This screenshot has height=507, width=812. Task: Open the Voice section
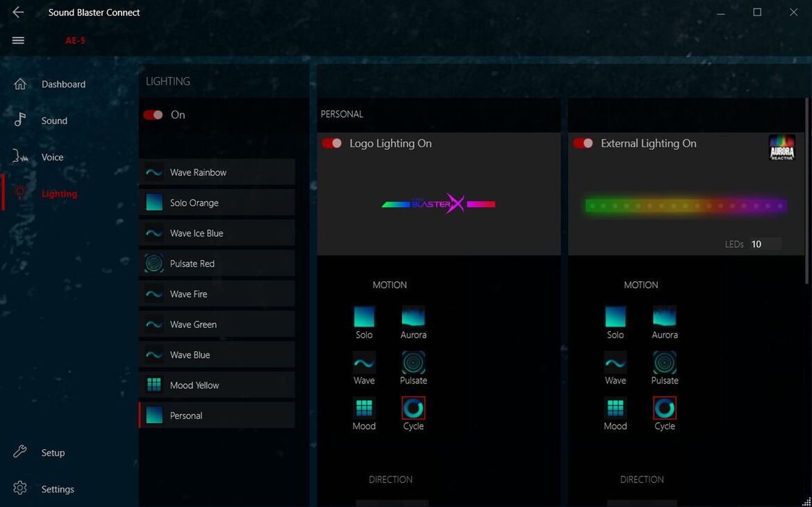(x=52, y=157)
